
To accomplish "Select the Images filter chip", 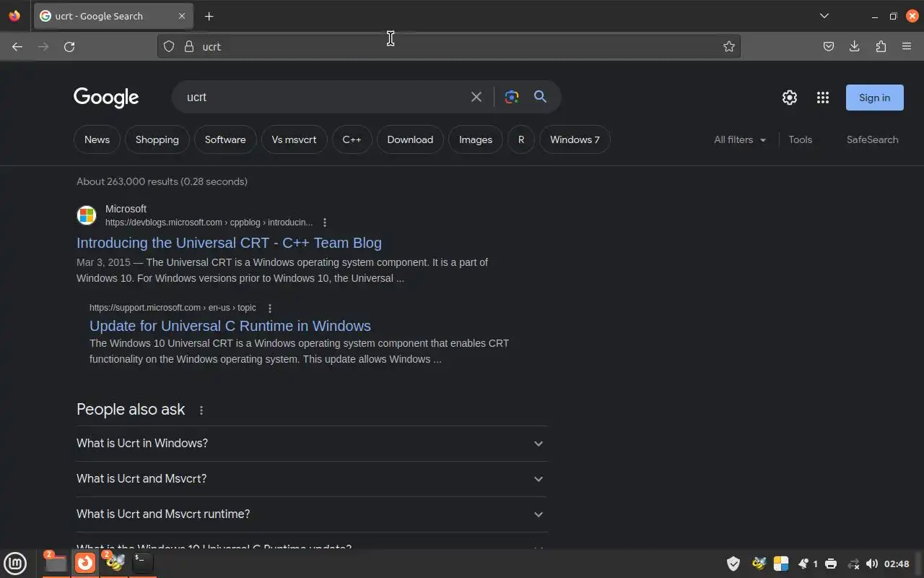I will 476,139.
